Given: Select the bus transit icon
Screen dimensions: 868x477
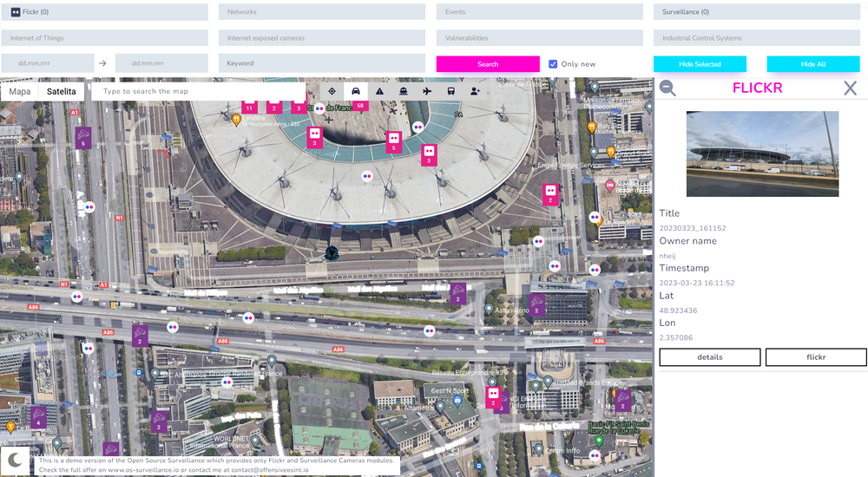Looking at the screenshot, I should 451,91.
